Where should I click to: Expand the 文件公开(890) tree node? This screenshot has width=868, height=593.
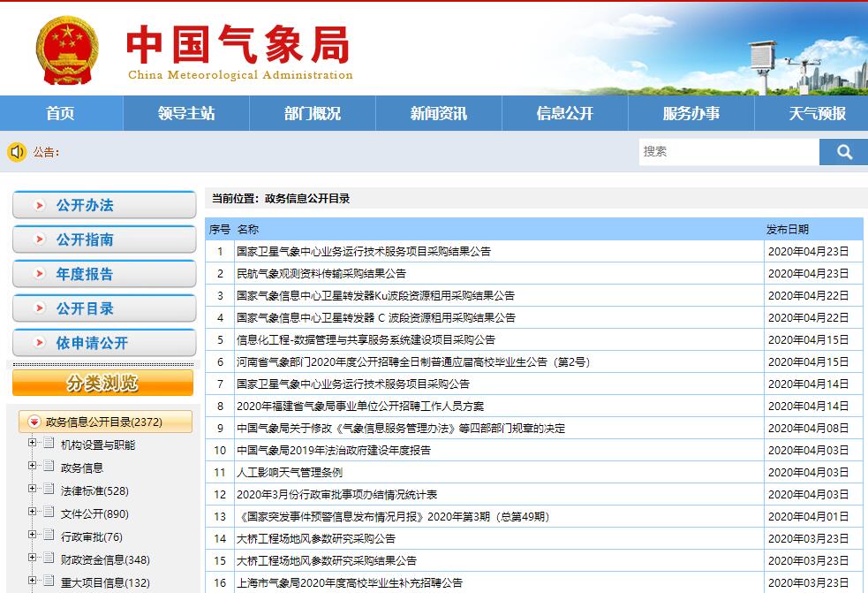(x=32, y=512)
